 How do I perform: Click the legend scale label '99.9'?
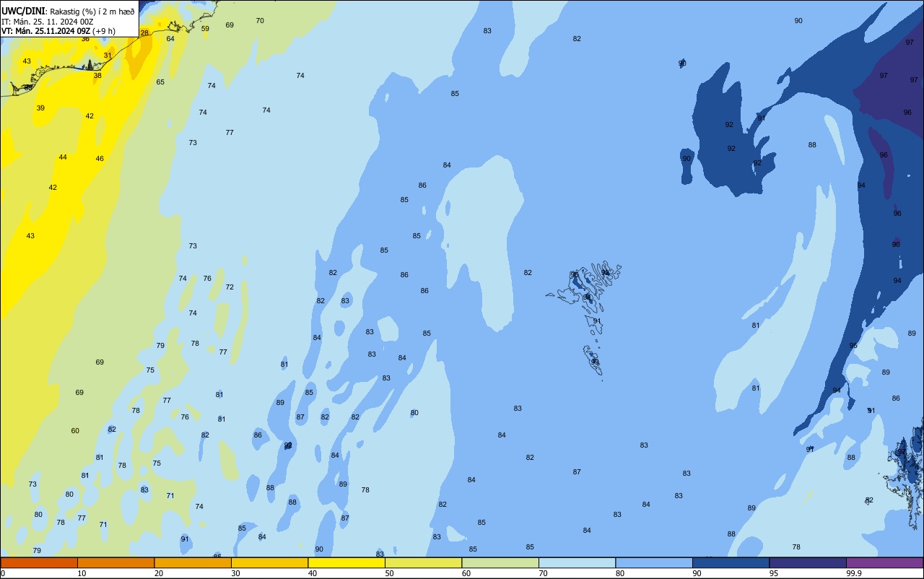[854, 573]
